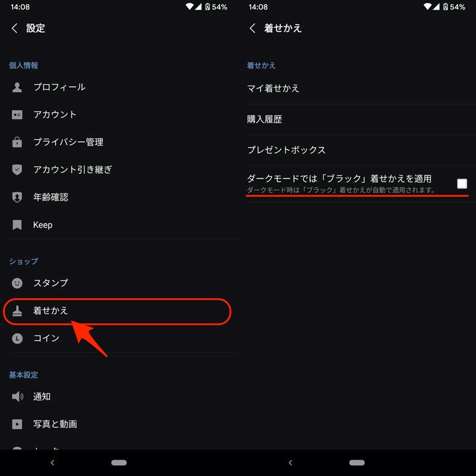Image resolution: width=476 pixels, height=476 pixels.
Task: Go back from the 着せかえ screen
Action: click(252, 28)
